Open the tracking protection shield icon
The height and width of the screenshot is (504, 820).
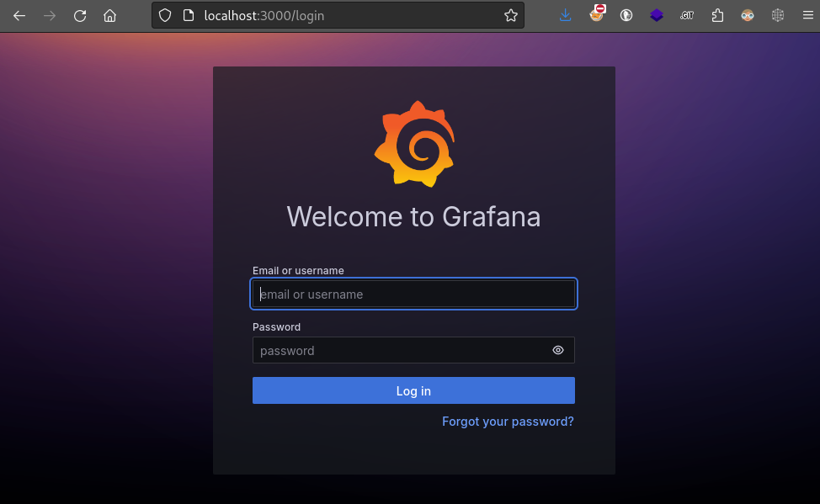(165, 16)
